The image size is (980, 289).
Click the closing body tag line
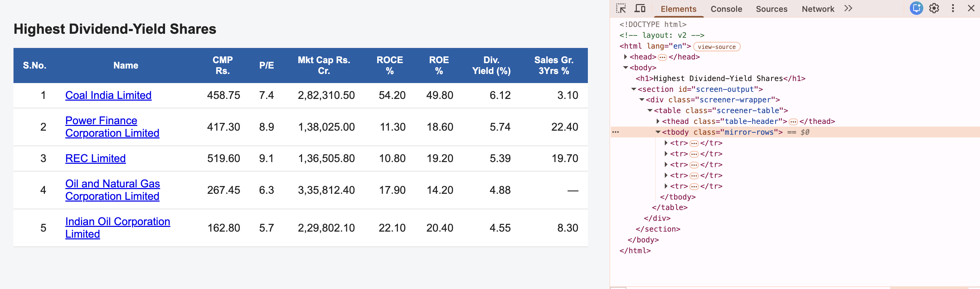pos(643,240)
